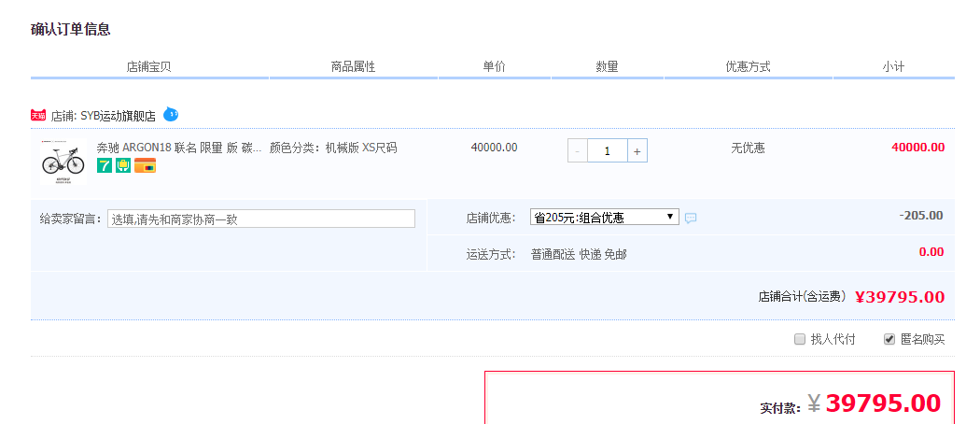
Task: Click the seller message input field
Action: [261, 219]
